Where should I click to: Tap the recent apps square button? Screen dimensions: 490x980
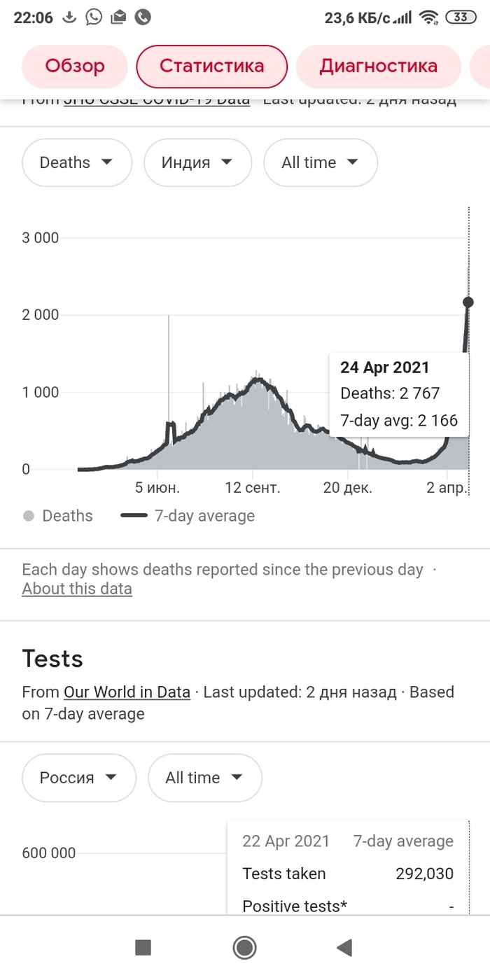143,948
